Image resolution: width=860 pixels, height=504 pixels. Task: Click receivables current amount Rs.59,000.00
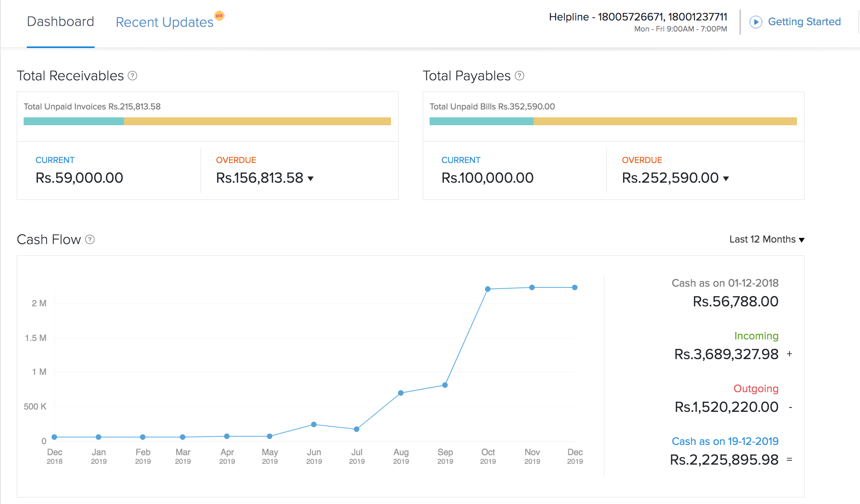click(x=79, y=178)
